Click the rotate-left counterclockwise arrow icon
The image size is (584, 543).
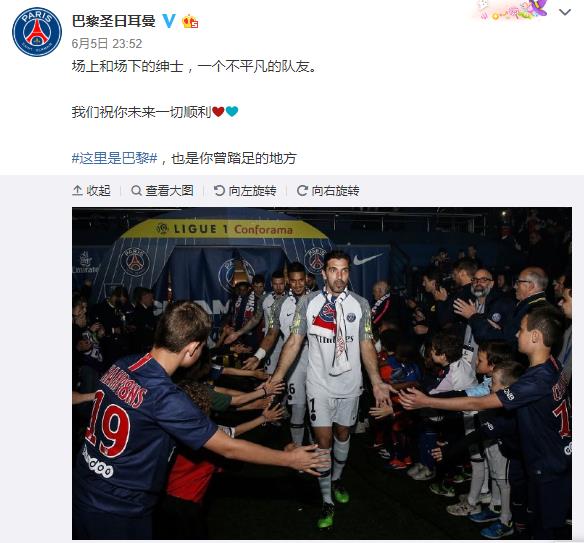coord(219,191)
